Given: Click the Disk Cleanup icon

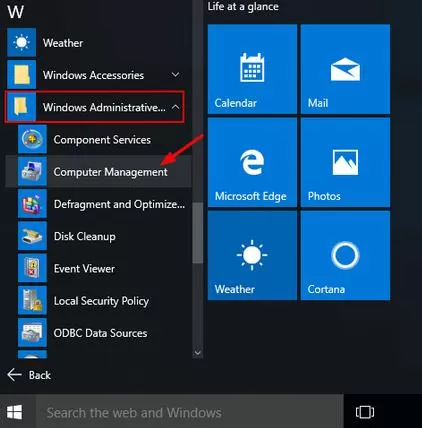Looking at the screenshot, I should (32, 236).
